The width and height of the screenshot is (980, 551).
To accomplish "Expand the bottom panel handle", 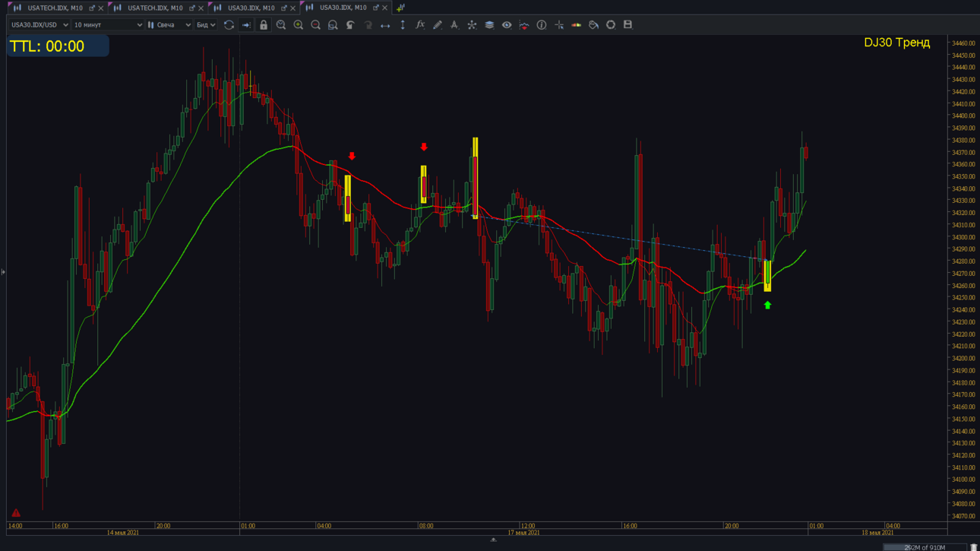I will [x=493, y=540].
